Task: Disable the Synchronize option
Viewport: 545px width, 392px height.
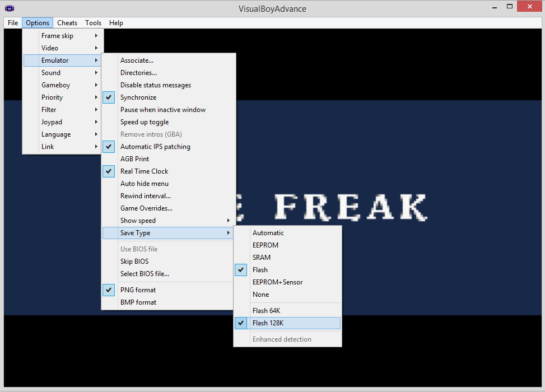Action: click(138, 97)
